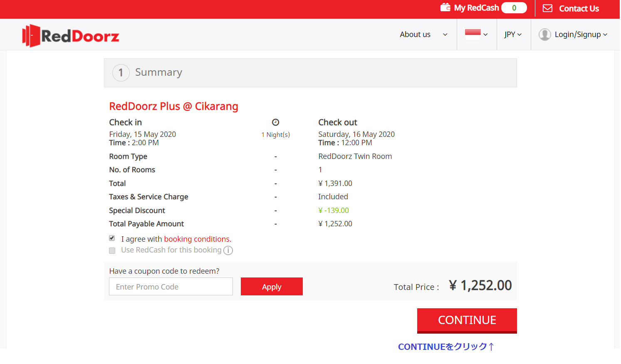The width and height of the screenshot is (621, 364).
Task: Select the Have a coupon code to redeem? text
Action: [164, 271]
